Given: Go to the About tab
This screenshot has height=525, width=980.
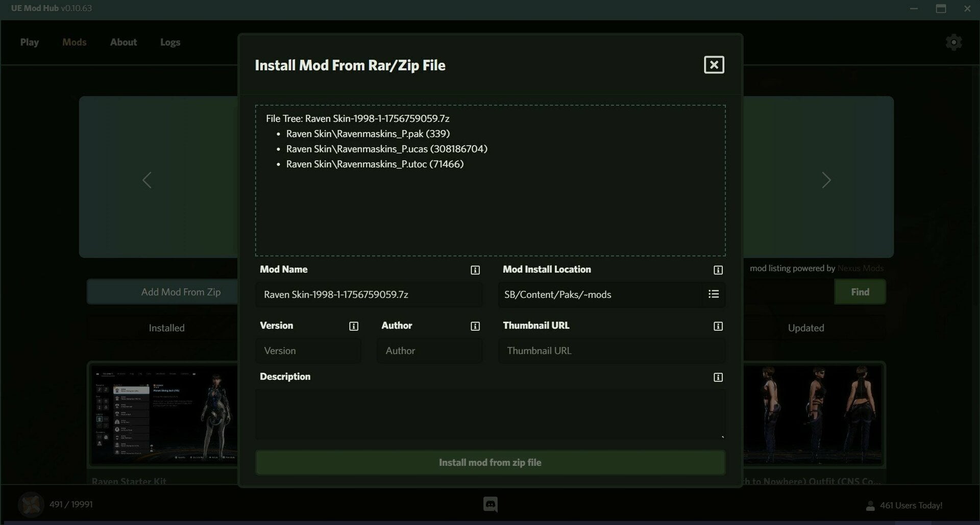Looking at the screenshot, I should (124, 42).
